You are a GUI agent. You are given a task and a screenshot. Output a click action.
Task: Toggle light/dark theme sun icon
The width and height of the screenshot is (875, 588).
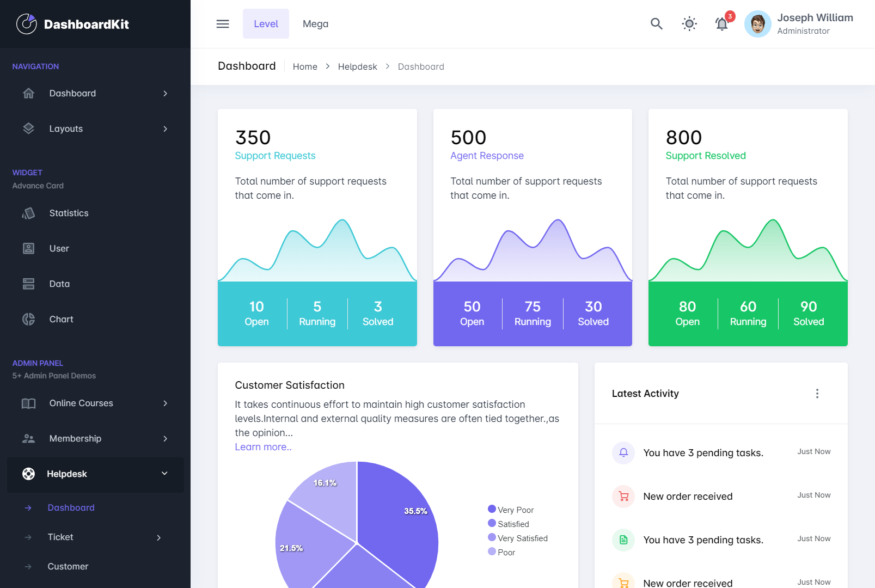coord(689,24)
